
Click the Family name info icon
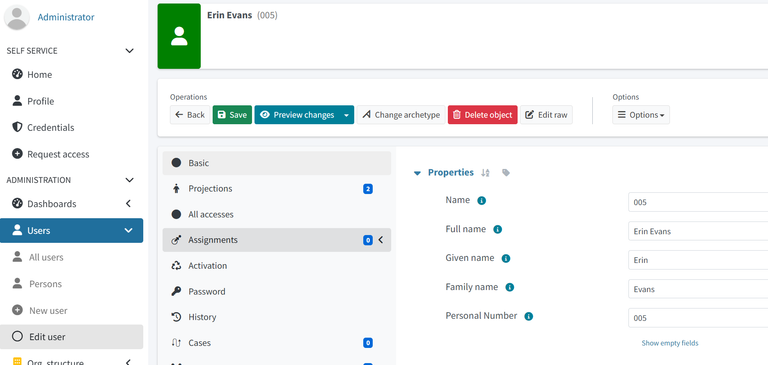point(509,288)
